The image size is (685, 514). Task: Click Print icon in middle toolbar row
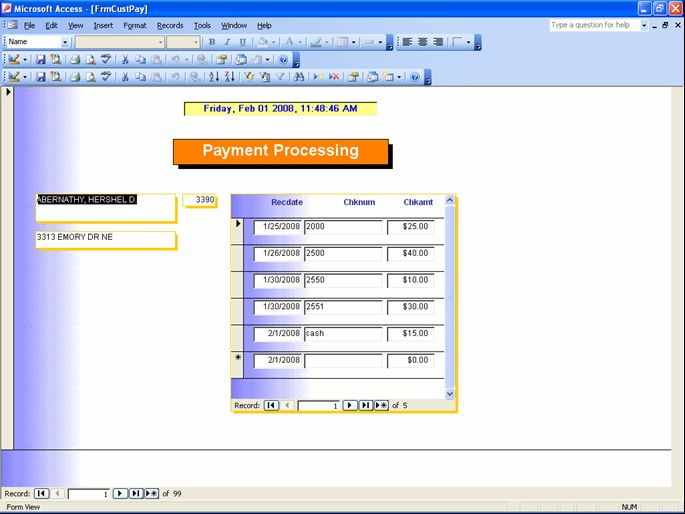(75, 59)
